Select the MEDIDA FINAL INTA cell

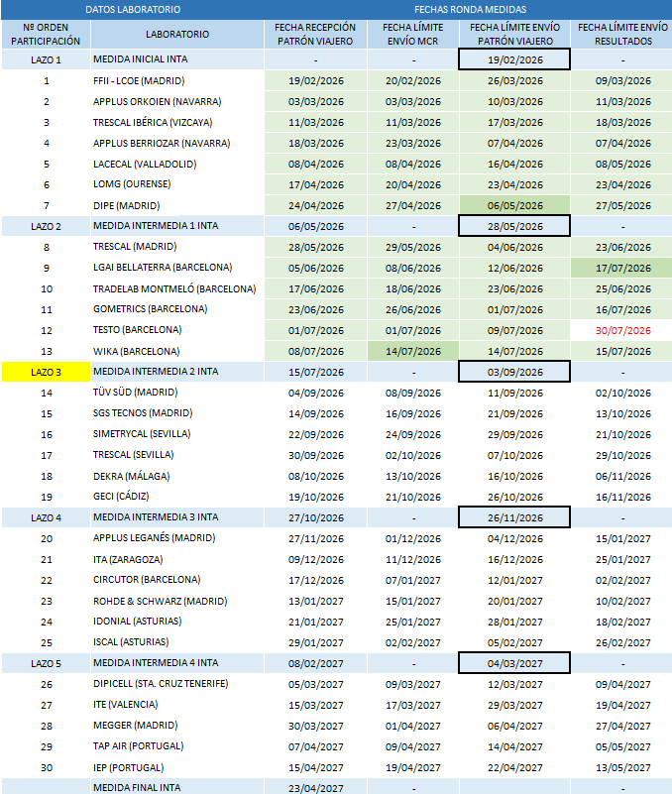pos(177,787)
